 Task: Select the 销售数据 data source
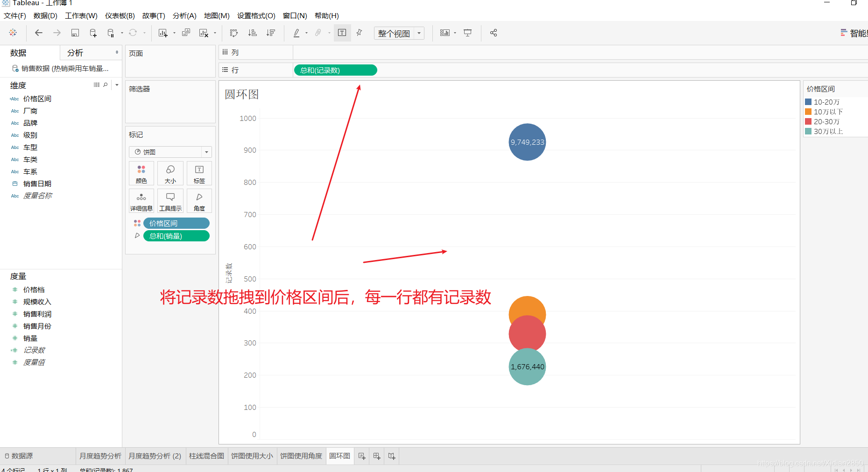pyautogui.click(x=61, y=68)
